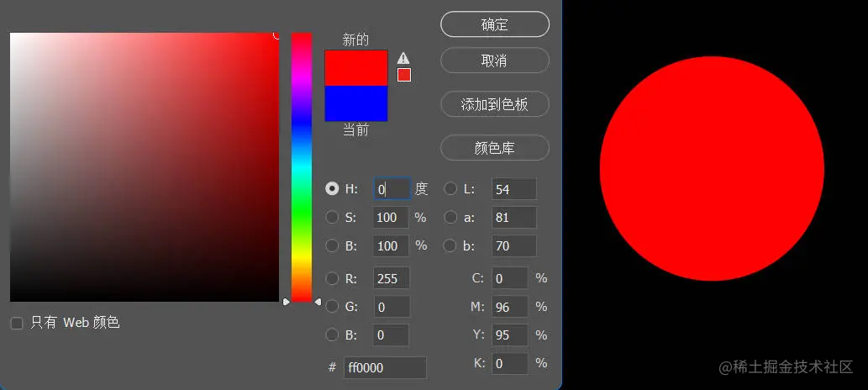Click the hue slider right arrow handle
This screenshot has width=868, height=390.
(317, 302)
